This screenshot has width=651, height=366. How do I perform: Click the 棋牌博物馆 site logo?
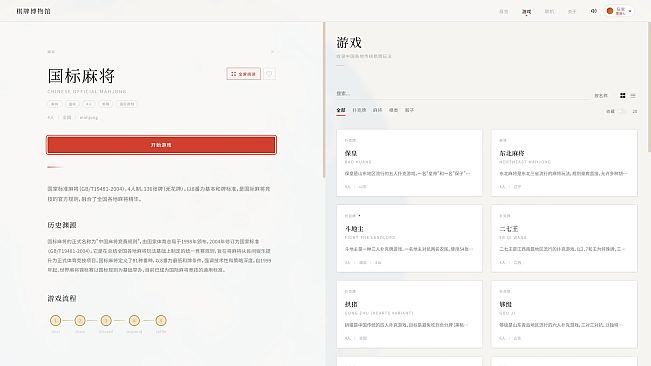tap(33, 11)
